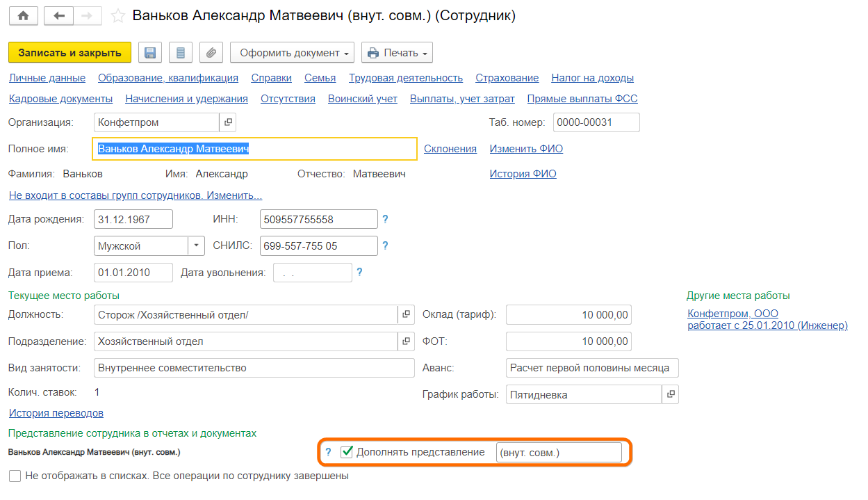Expand the Печать dropdown menu

pos(397,53)
